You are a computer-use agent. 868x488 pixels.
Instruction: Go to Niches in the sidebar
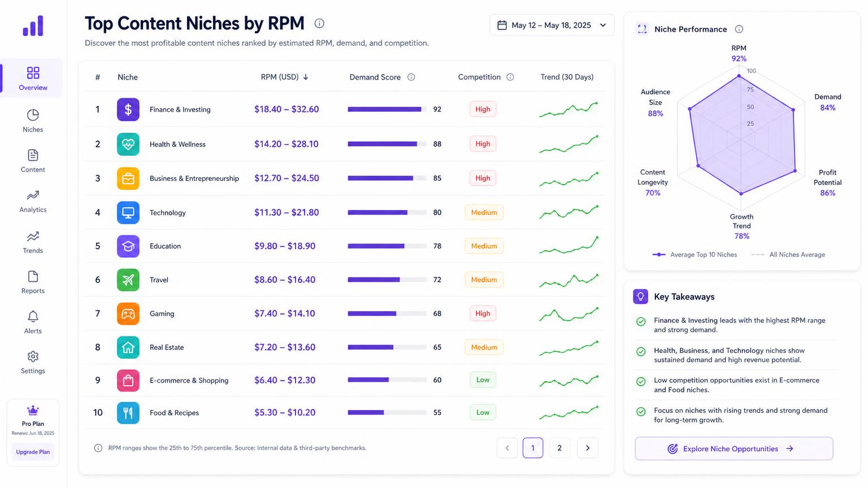(x=33, y=121)
